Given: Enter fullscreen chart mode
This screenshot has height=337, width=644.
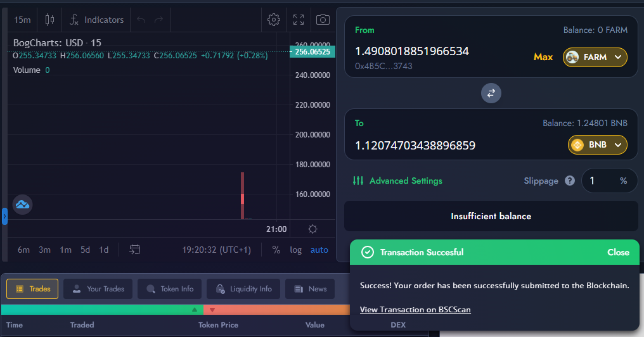Looking at the screenshot, I should click(299, 20).
